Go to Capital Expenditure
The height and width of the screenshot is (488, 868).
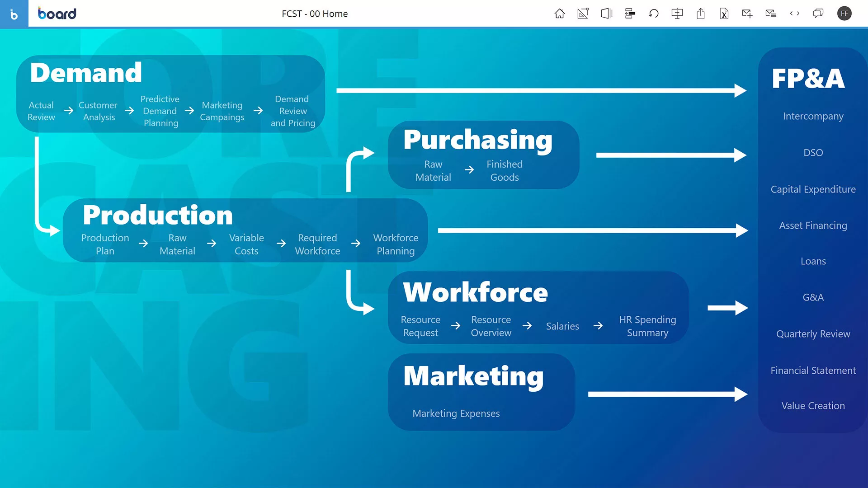[x=813, y=189]
